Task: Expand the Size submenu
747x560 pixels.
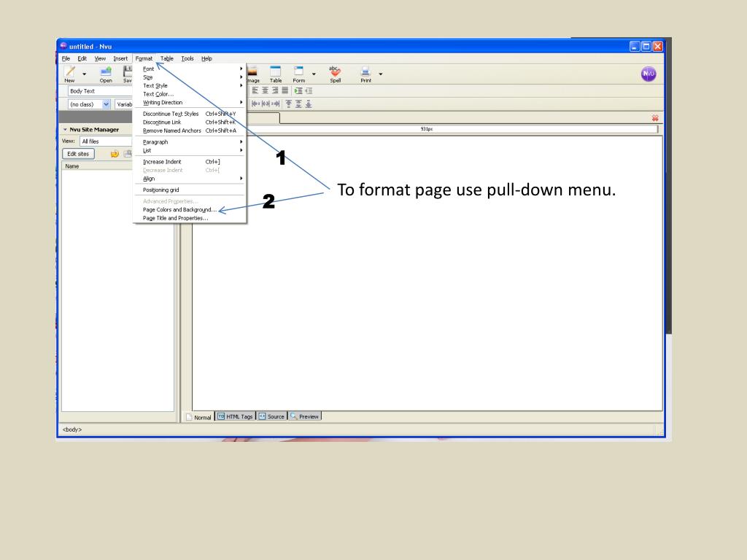Action: 190,77
